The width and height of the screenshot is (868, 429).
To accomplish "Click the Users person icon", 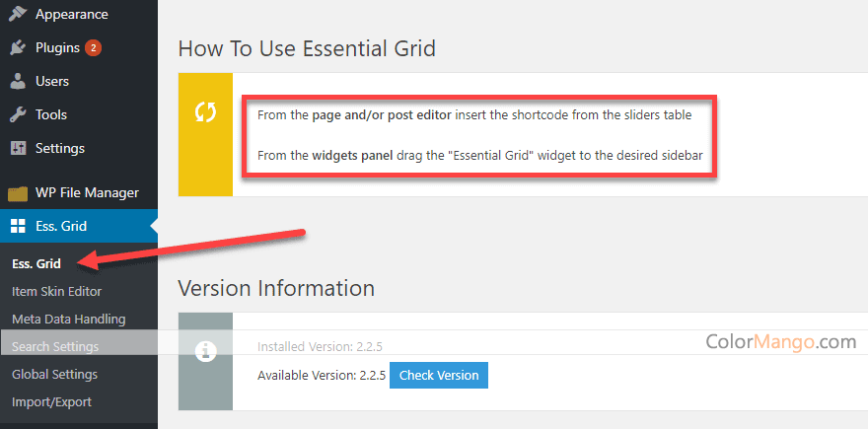I will click(19, 82).
